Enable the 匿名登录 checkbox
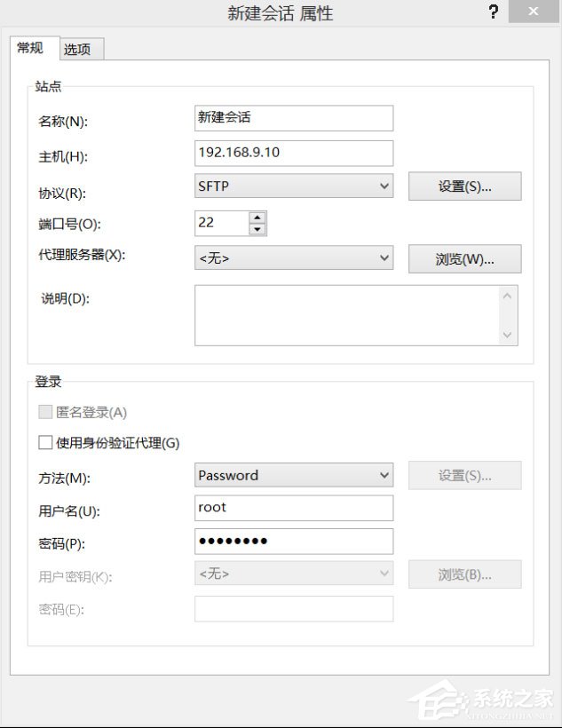The height and width of the screenshot is (728, 562). [45, 412]
